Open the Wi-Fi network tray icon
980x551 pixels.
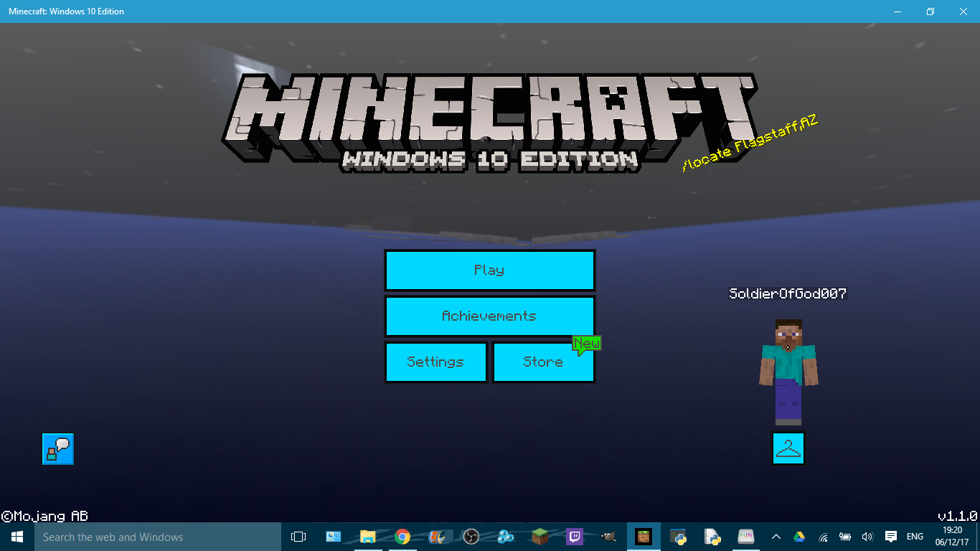click(x=824, y=537)
